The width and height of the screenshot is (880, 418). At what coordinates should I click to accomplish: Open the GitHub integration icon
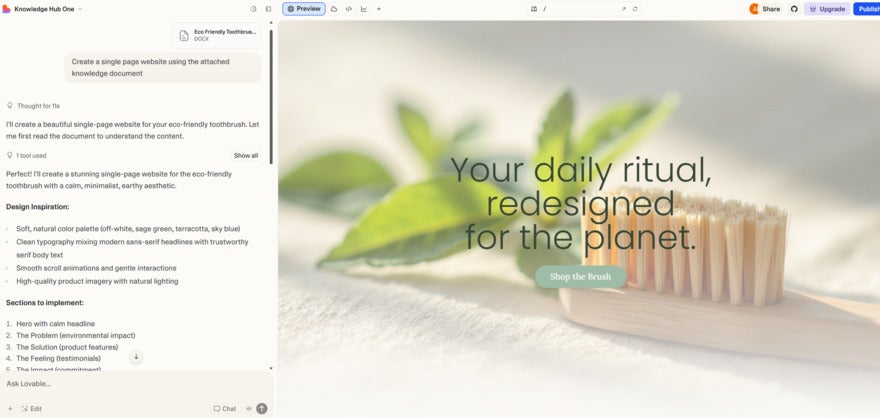pos(794,9)
